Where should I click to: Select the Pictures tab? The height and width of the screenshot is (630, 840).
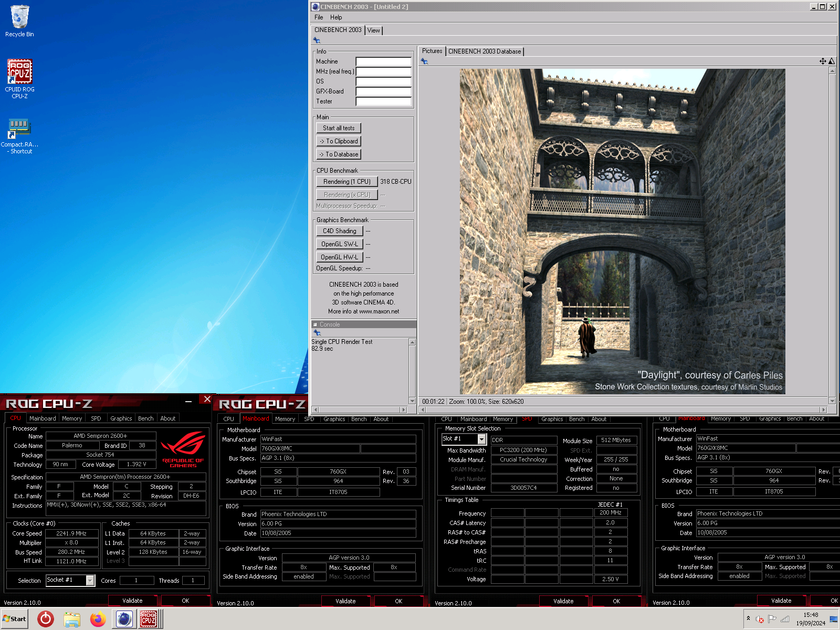432,51
